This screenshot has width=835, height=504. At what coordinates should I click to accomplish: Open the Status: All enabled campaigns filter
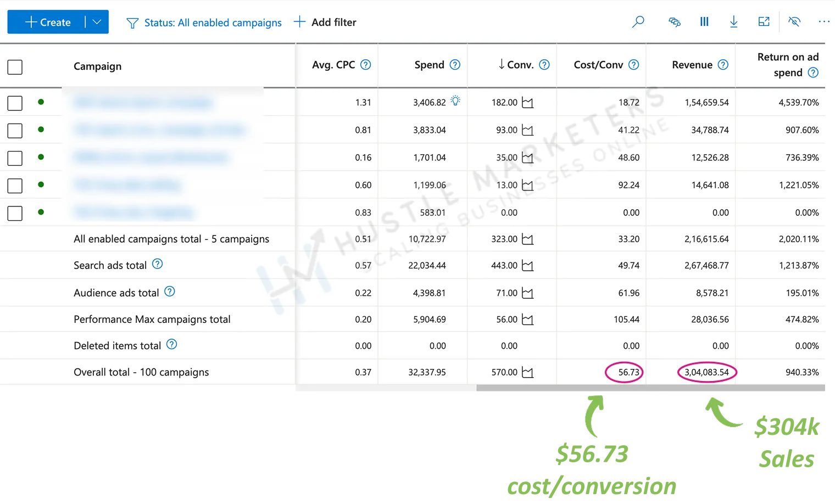coord(213,23)
